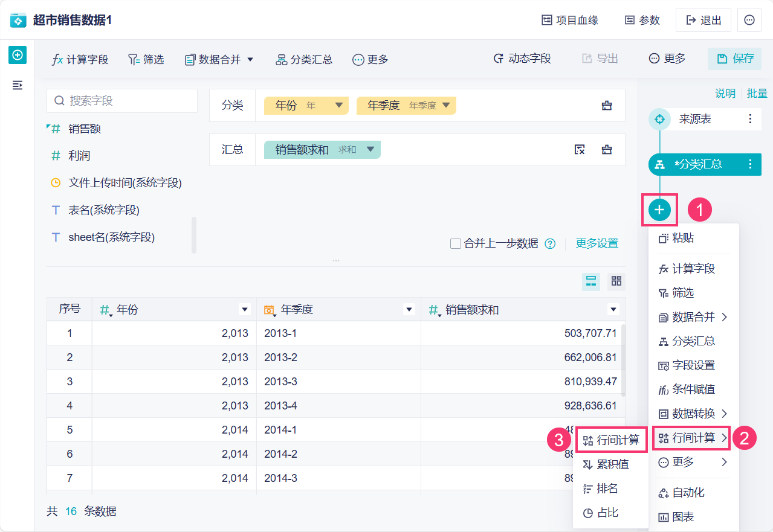Open the 更多设置 link
773x532 pixels.
597,243
